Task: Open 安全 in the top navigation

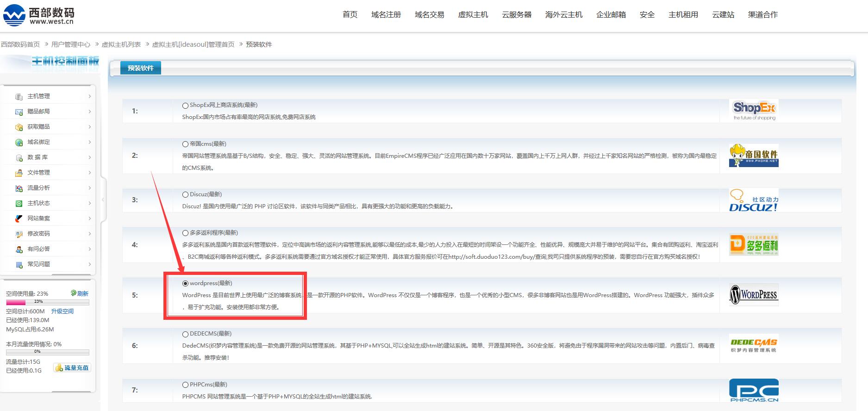Action: 647,15
